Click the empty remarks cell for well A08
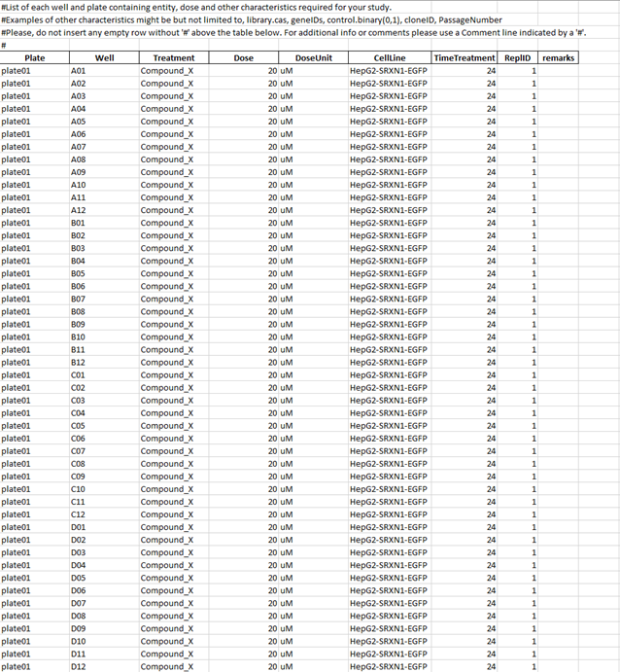Image resolution: width=620 pixels, height=672 pixels. pyautogui.click(x=559, y=159)
